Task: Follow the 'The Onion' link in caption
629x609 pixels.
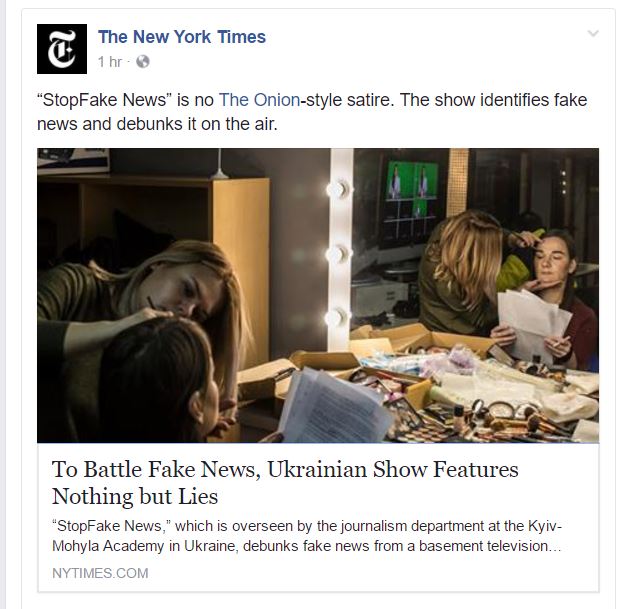Action: (260, 100)
